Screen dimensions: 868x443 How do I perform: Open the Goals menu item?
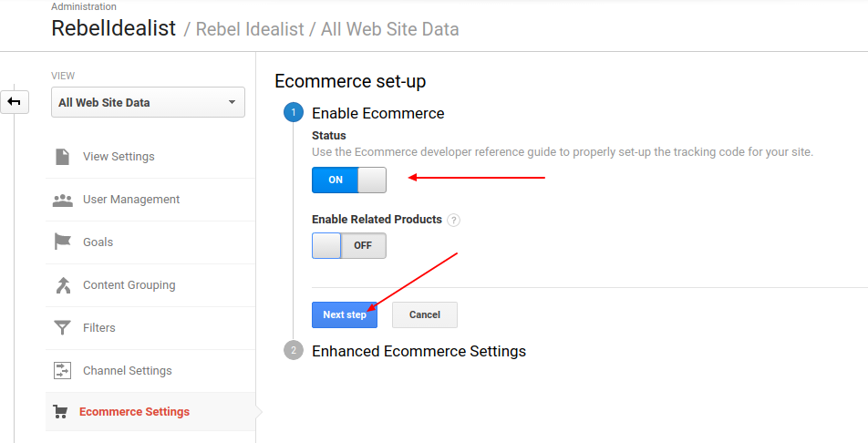click(98, 242)
